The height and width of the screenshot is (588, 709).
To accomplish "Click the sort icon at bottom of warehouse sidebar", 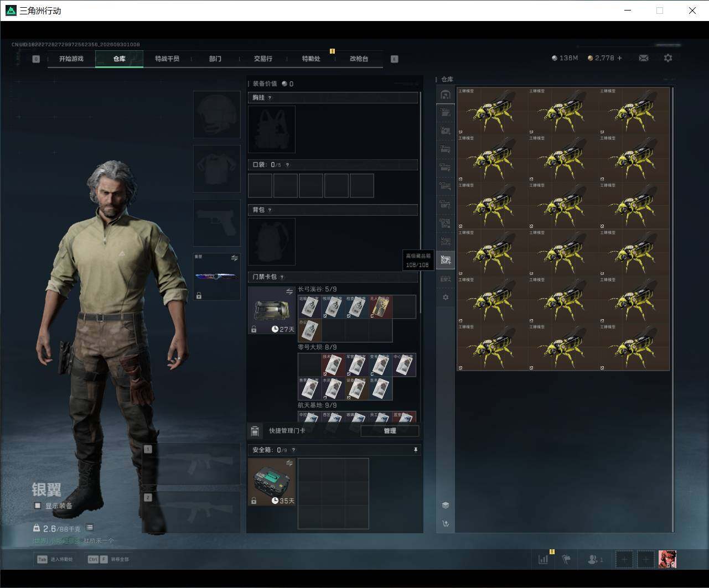I will point(446,523).
